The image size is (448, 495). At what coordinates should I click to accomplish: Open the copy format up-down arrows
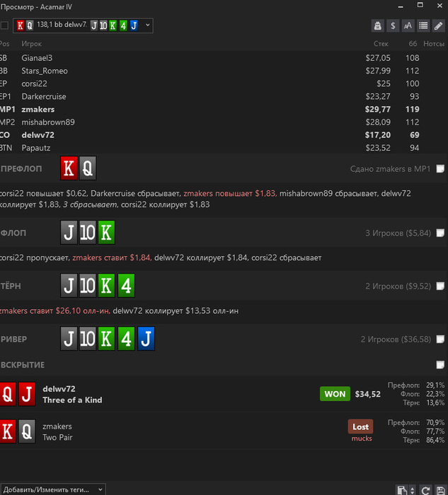pyautogui.click(x=412, y=490)
